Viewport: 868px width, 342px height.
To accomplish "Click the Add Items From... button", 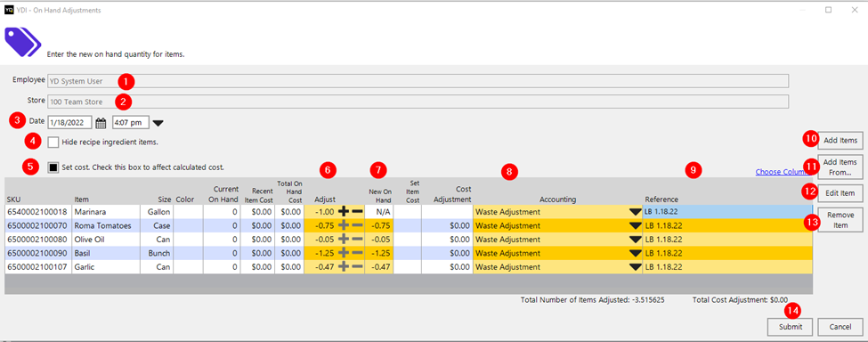I will tap(840, 167).
